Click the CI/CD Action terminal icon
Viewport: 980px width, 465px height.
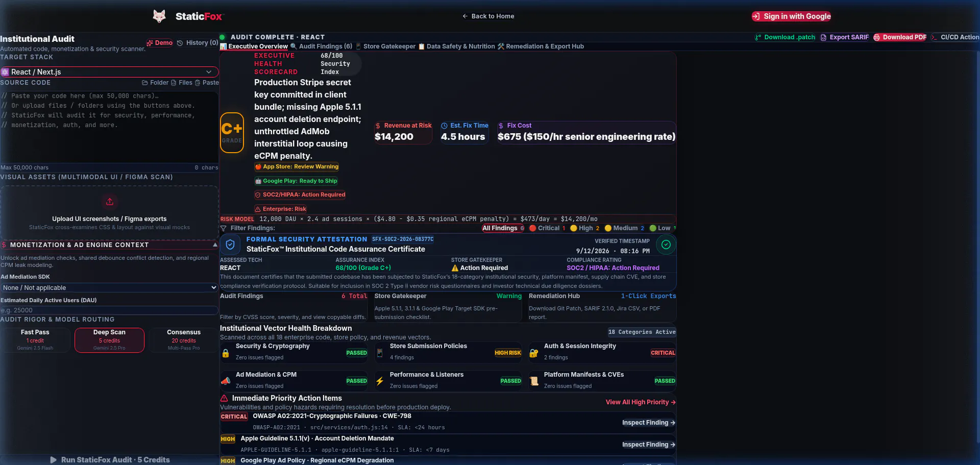tap(934, 37)
